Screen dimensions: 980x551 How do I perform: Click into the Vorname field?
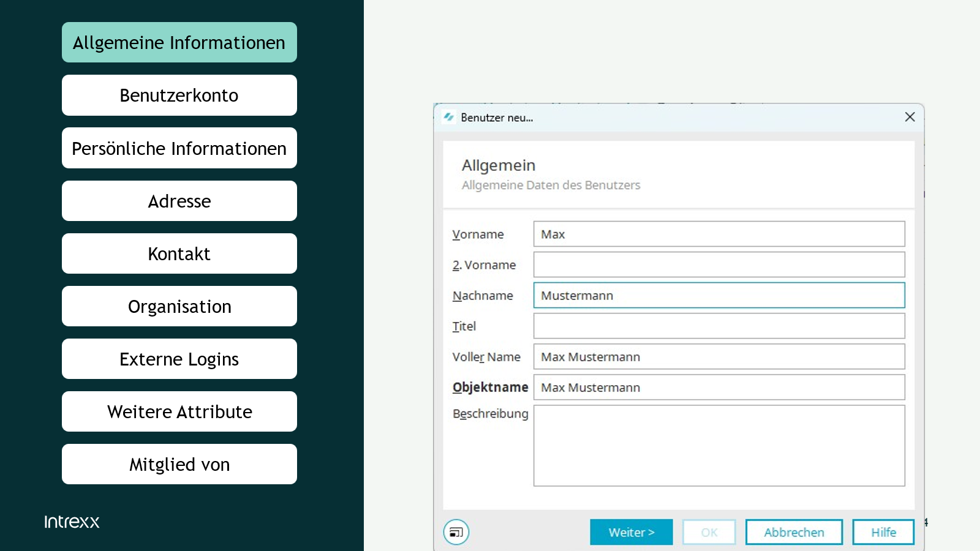coord(718,234)
